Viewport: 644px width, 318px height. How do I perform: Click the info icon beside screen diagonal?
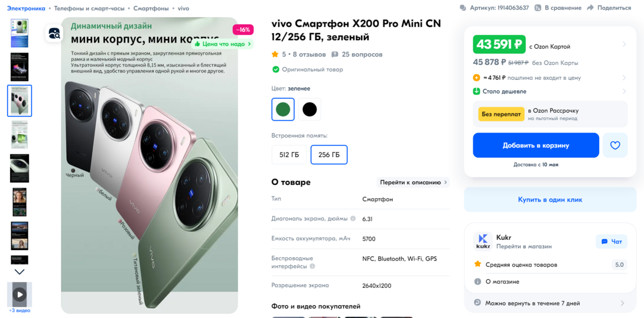click(x=353, y=219)
